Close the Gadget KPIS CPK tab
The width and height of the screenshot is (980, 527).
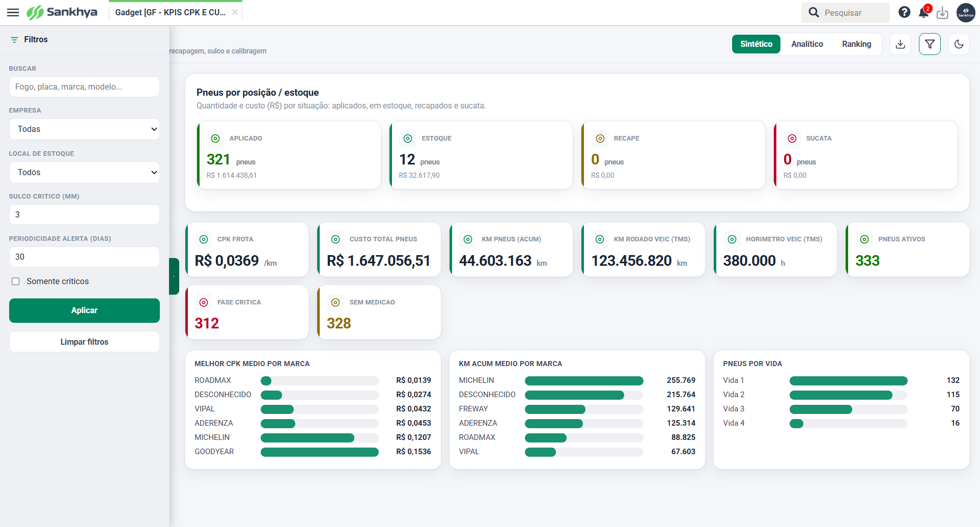tap(235, 12)
